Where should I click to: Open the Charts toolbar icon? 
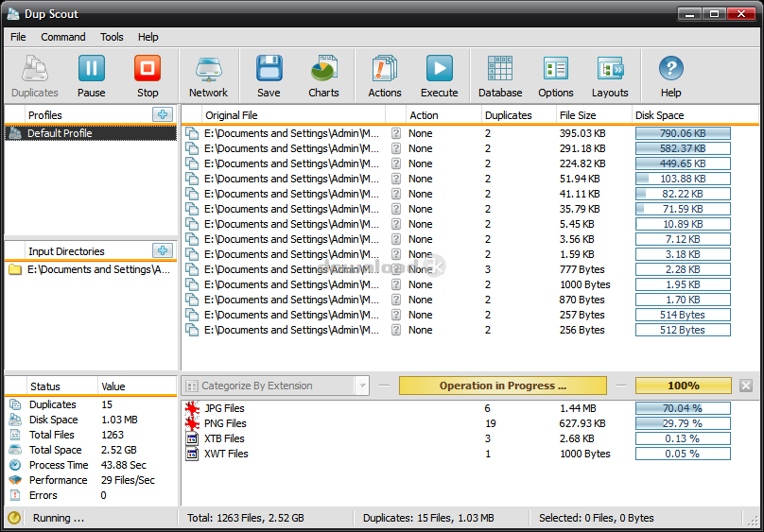[x=323, y=77]
